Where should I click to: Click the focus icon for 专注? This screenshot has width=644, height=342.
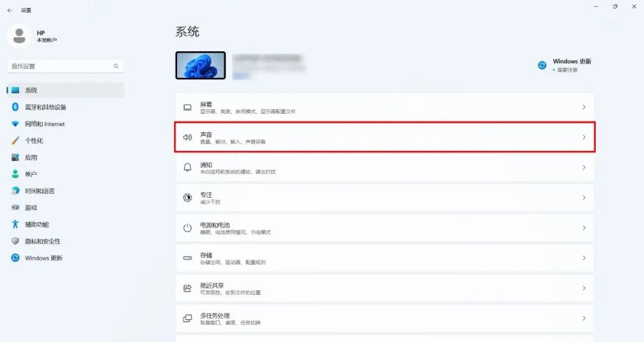point(187,197)
